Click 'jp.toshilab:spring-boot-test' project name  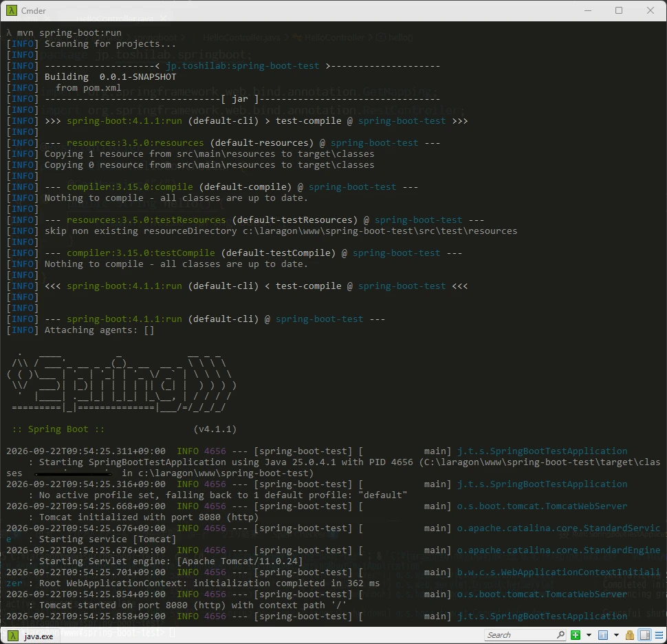pos(243,65)
